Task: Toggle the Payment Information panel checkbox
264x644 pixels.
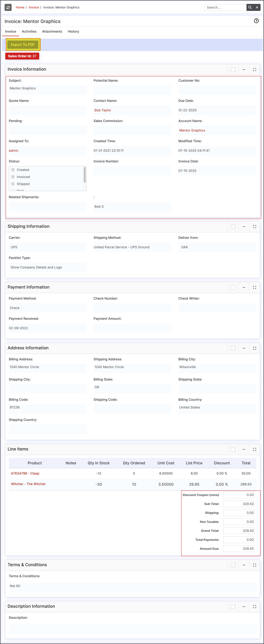Action: point(233,287)
